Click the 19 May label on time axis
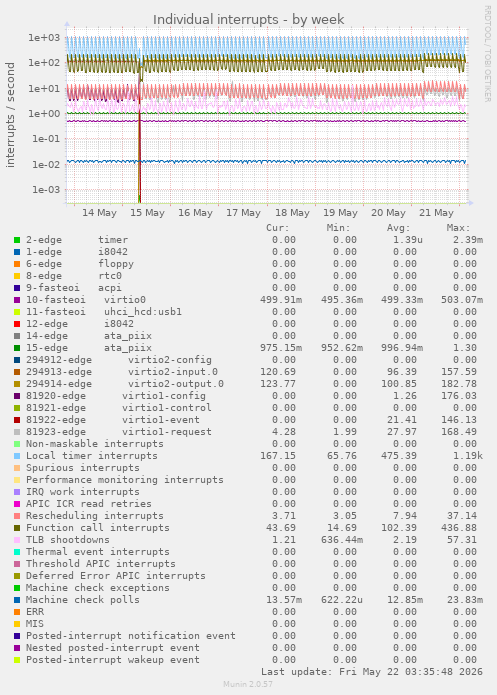The width and height of the screenshot is (497, 695). coord(340,213)
